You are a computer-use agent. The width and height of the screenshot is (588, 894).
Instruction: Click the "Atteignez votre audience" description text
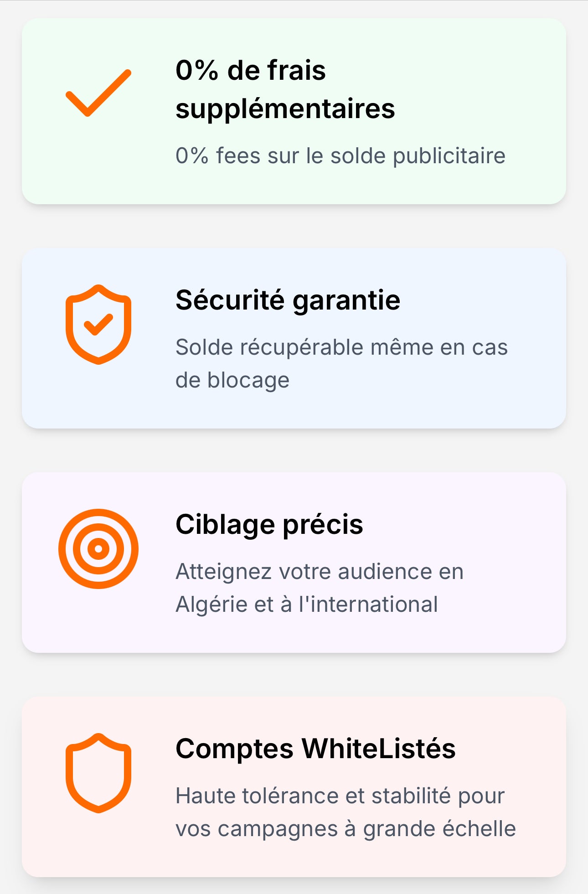coord(319,572)
